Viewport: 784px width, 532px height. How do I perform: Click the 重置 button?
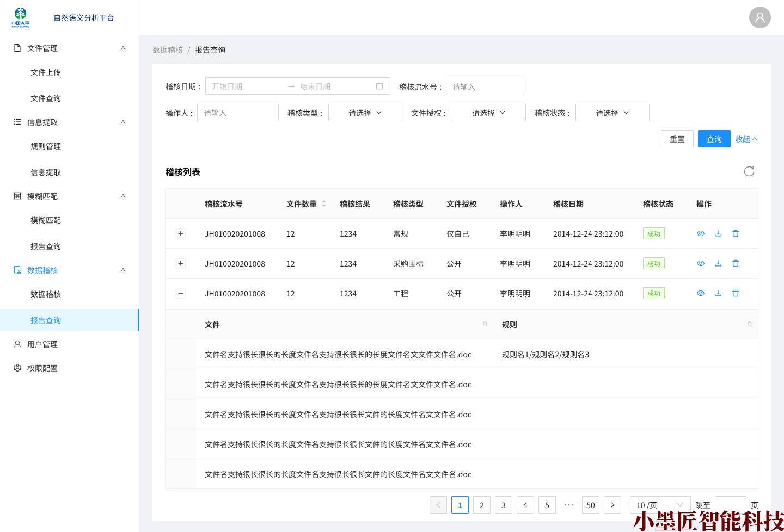click(x=677, y=139)
